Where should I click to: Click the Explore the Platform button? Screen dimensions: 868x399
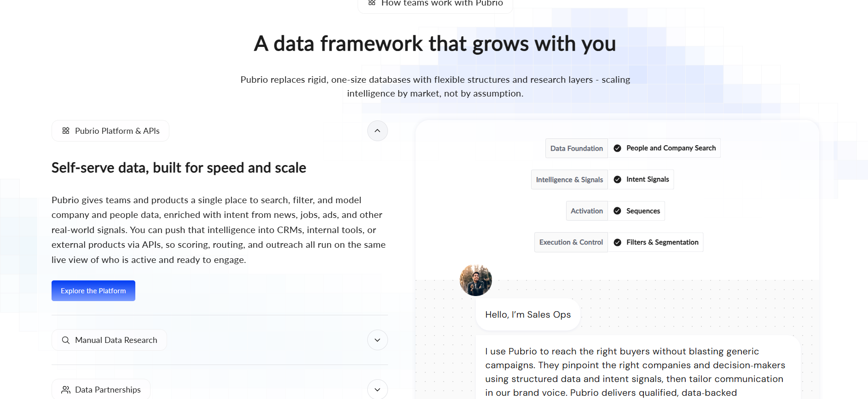(93, 291)
